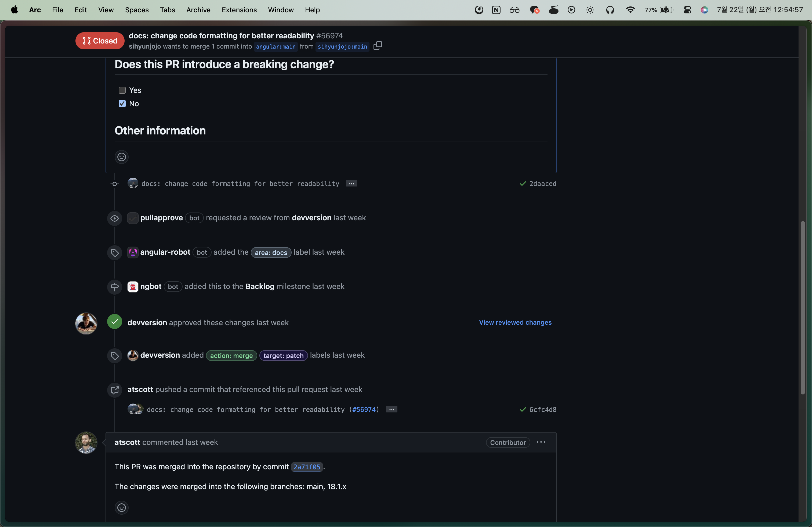The height and width of the screenshot is (527, 812).
Task: Open devversion large avatar beside approval
Action: coord(86,323)
